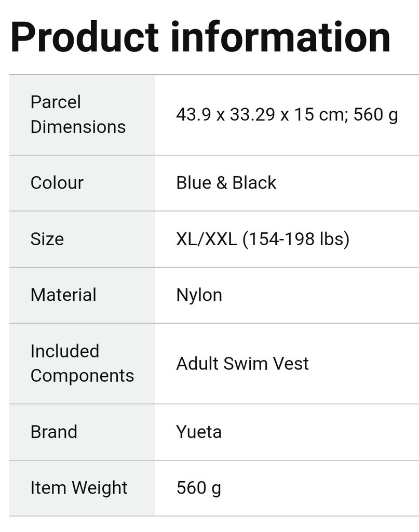This screenshot has height=532, width=419.
Task: Click the XL/XXL (154-198 lbs) value
Action: click(263, 239)
